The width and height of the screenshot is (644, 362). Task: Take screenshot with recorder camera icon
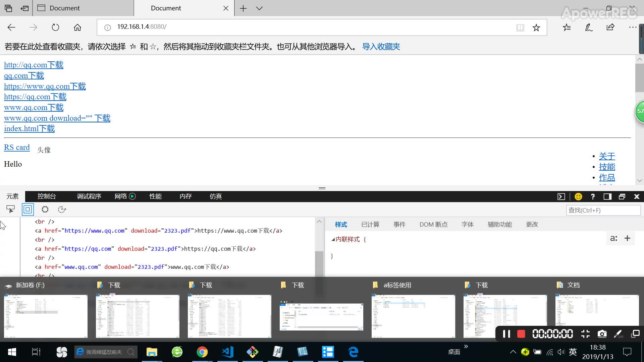point(602,334)
